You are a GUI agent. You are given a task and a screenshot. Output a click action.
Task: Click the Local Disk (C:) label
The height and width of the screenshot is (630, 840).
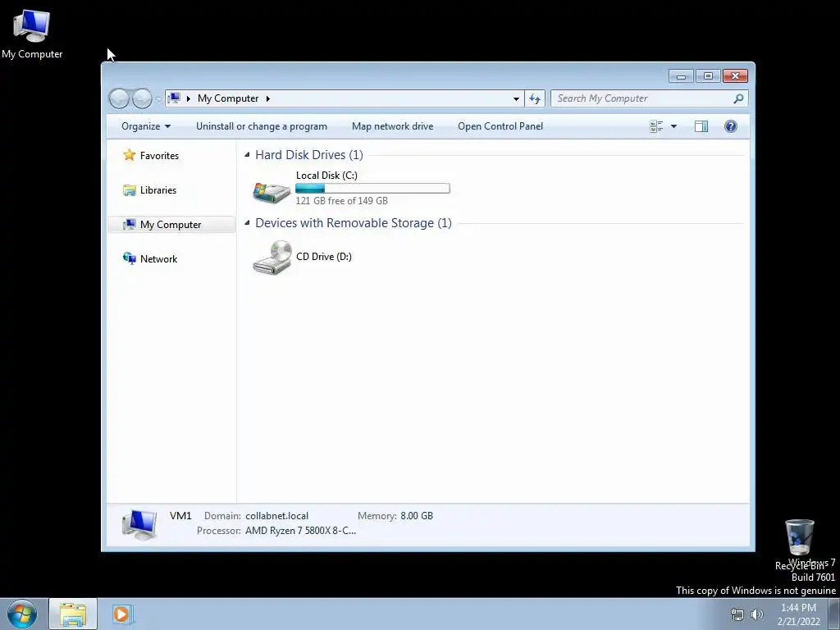coord(326,176)
